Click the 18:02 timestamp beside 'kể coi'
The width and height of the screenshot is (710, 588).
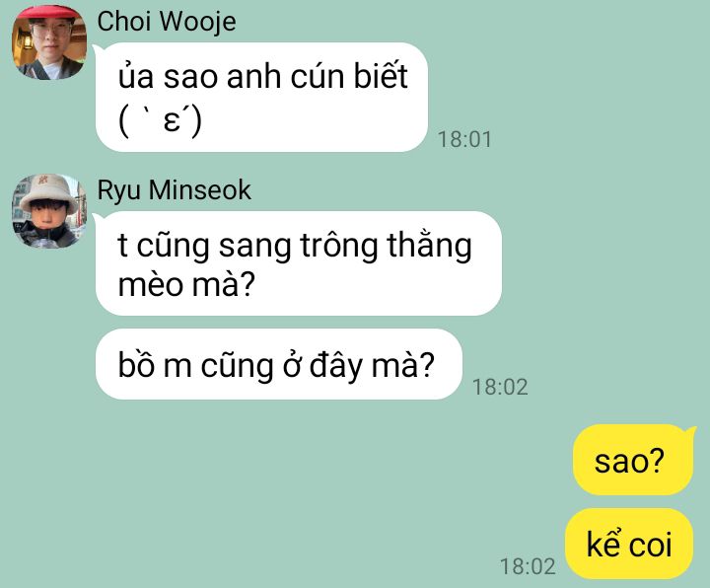click(x=528, y=566)
